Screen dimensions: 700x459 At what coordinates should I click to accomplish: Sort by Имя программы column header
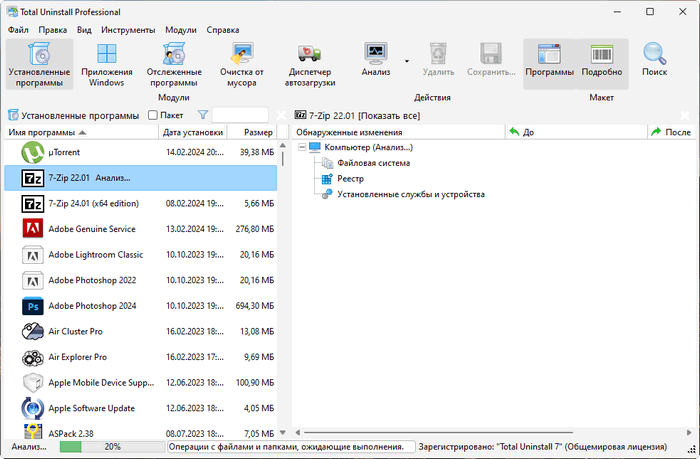(82, 132)
